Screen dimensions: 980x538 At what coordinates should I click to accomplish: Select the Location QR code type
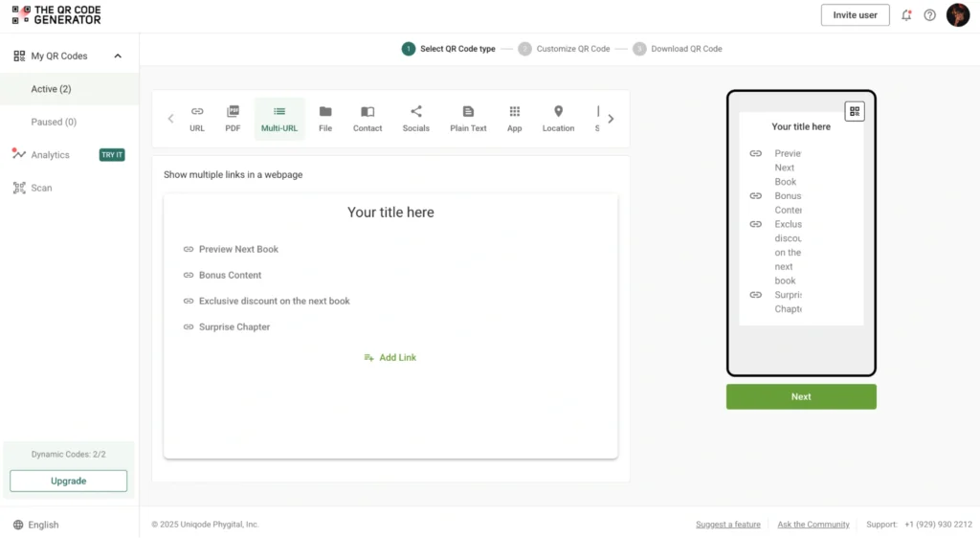pos(558,119)
